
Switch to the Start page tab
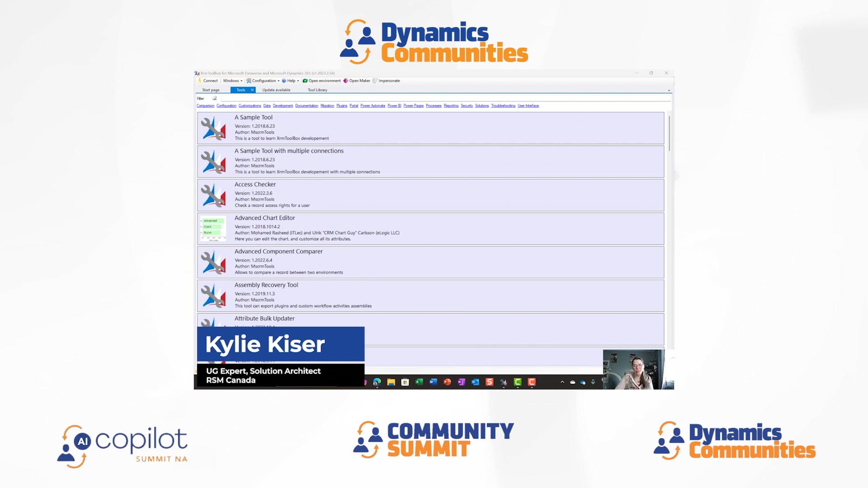click(211, 90)
